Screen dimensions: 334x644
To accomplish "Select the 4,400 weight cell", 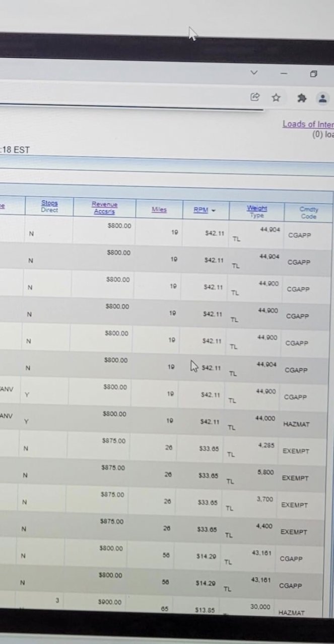I will [x=264, y=526].
